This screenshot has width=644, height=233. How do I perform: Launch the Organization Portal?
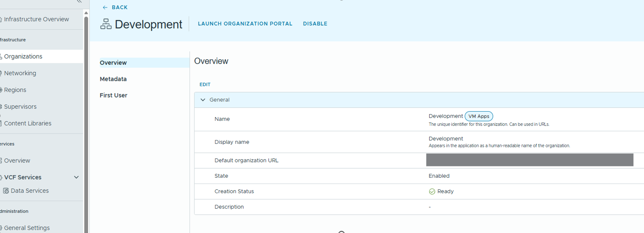click(x=245, y=24)
